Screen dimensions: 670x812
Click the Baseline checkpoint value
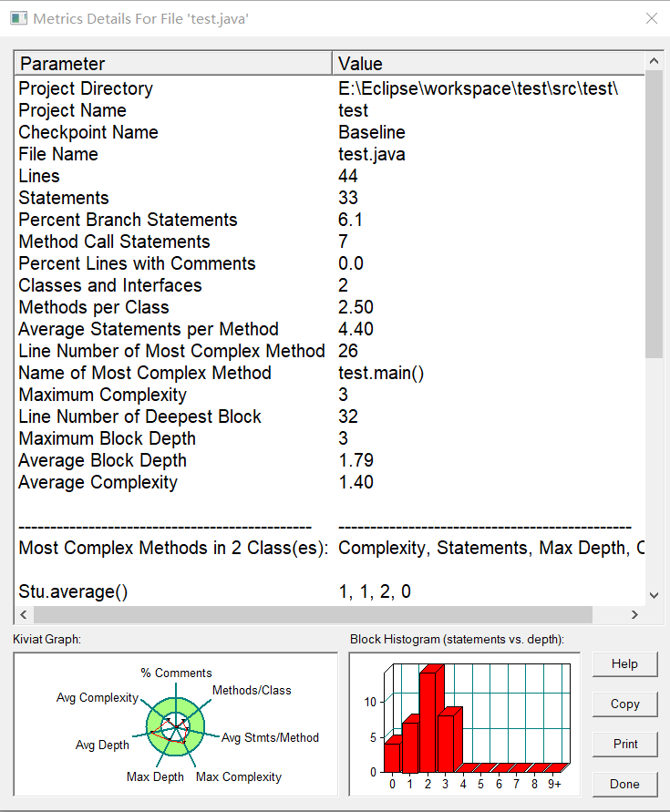coord(372,132)
